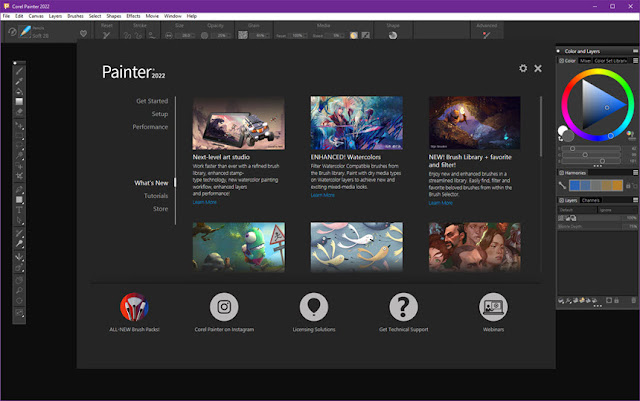Open the Canvas menu
Image resolution: width=640 pixels, height=401 pixels.
tap(36, 16)
